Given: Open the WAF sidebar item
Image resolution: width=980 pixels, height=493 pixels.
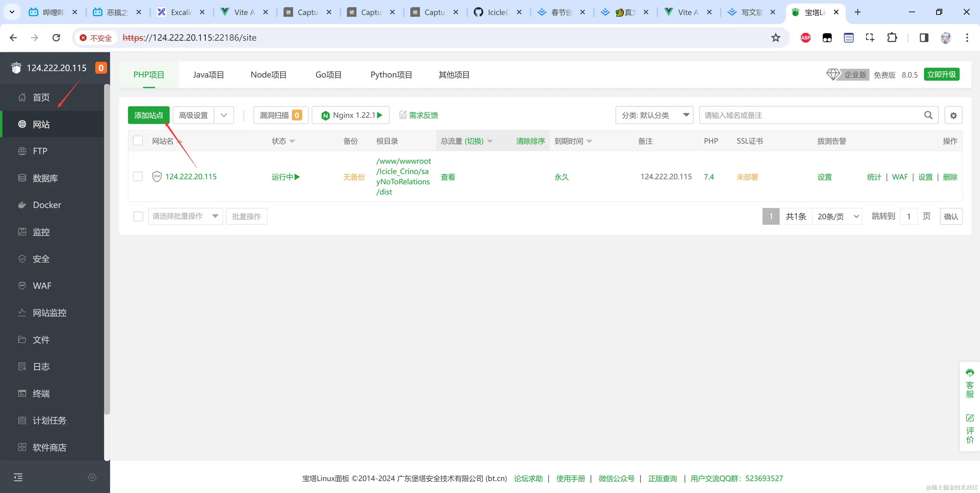Looking at the screenshot, I should point(52,286).
